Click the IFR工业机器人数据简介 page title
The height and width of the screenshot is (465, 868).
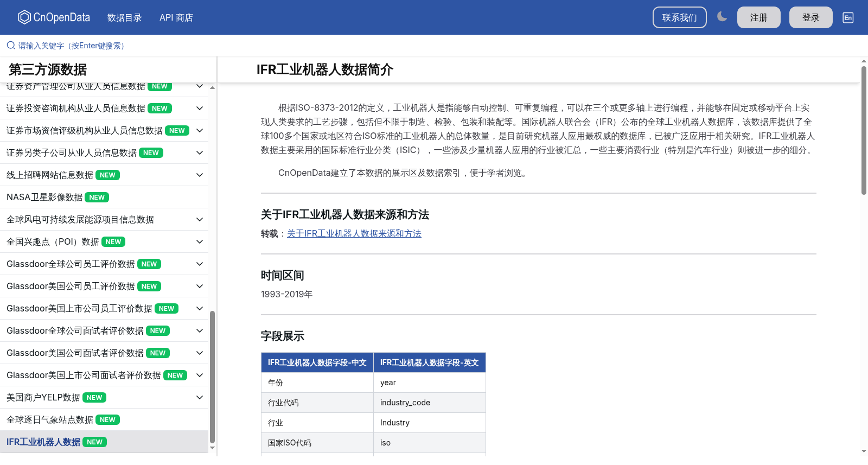pos(325,69)
